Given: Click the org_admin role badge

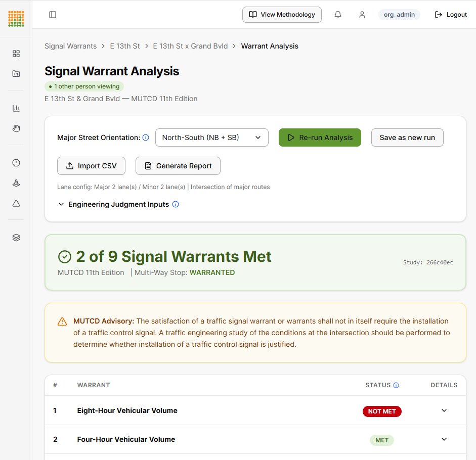Looking at the screenshot, I should tap(399, 15).
